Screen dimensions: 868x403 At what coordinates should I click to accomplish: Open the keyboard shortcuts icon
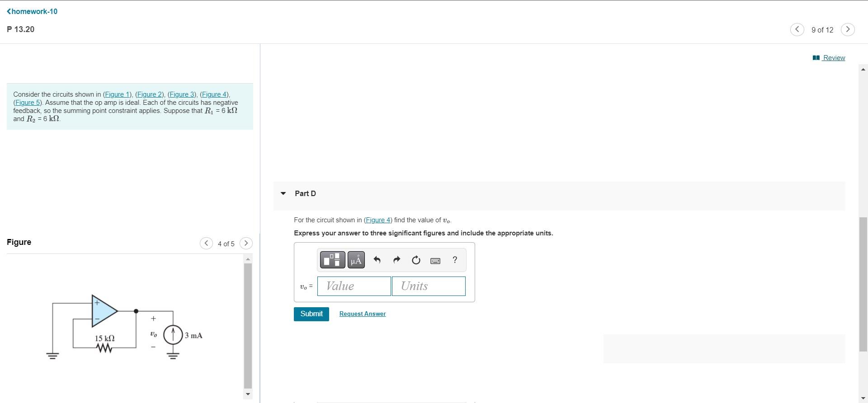[435, 261]
